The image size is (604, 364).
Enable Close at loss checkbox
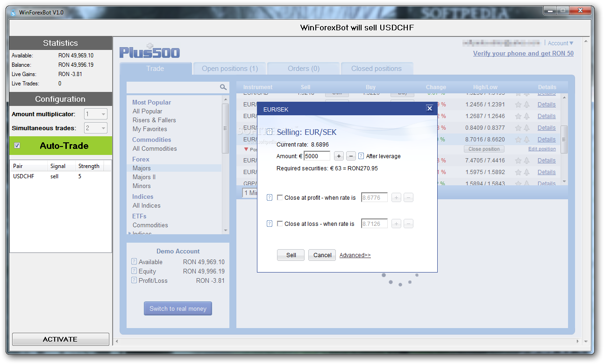coord(280,224)
